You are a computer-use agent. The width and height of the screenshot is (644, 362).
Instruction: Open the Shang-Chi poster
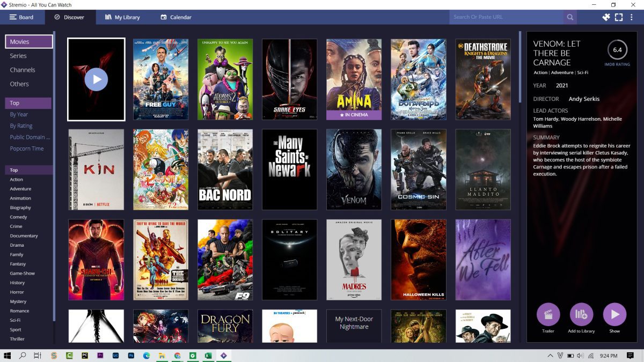[96, 260]
